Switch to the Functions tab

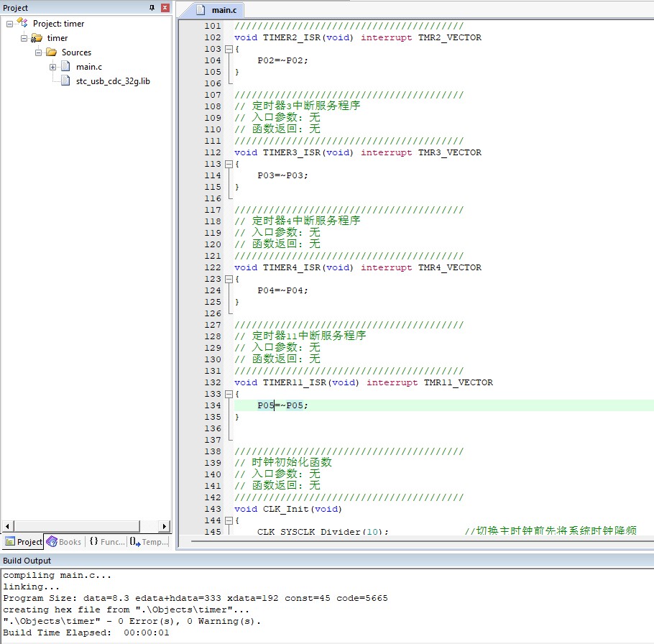coord(107,541)
